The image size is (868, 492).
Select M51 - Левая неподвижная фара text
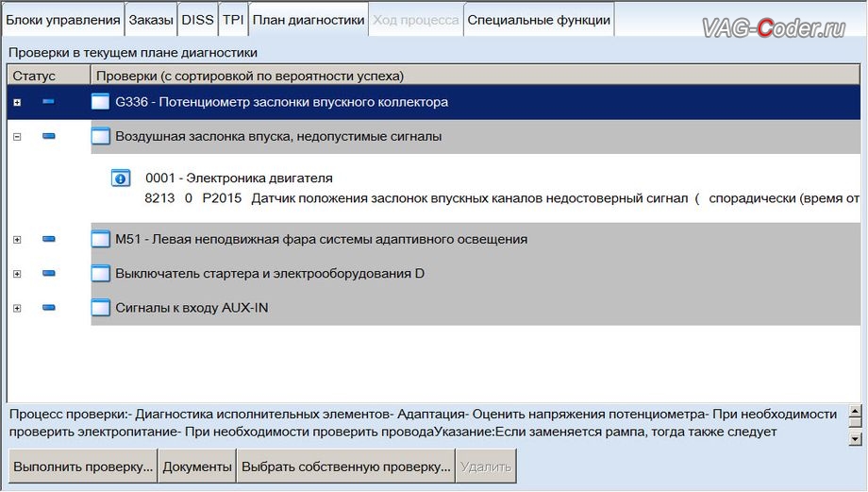click(x=321, y=239)
